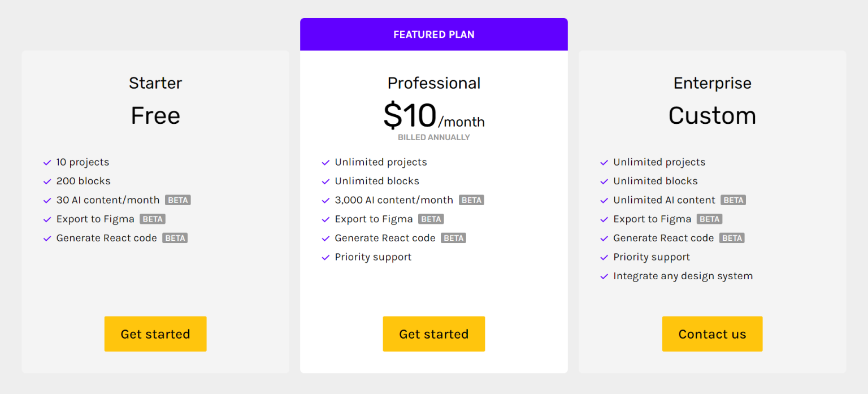Click checkmark next to Starter's 10 projects
This screenshot has height=394, width=868.
point(47,163)
